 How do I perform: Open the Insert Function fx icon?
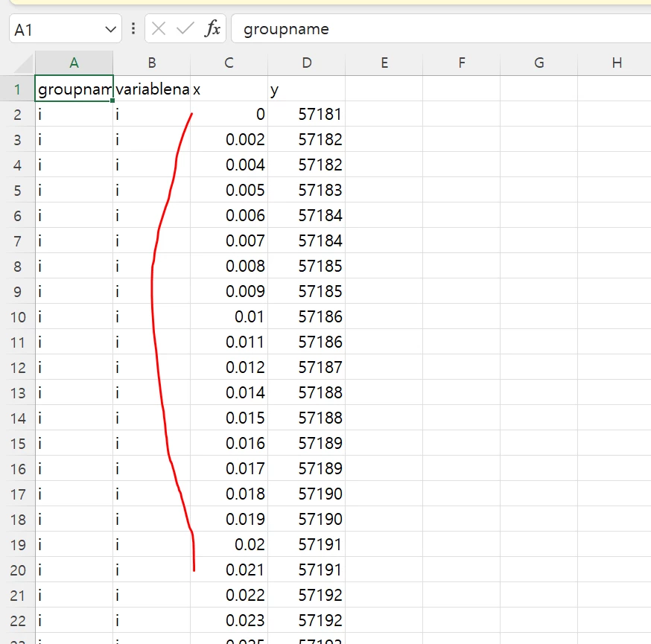212,28
